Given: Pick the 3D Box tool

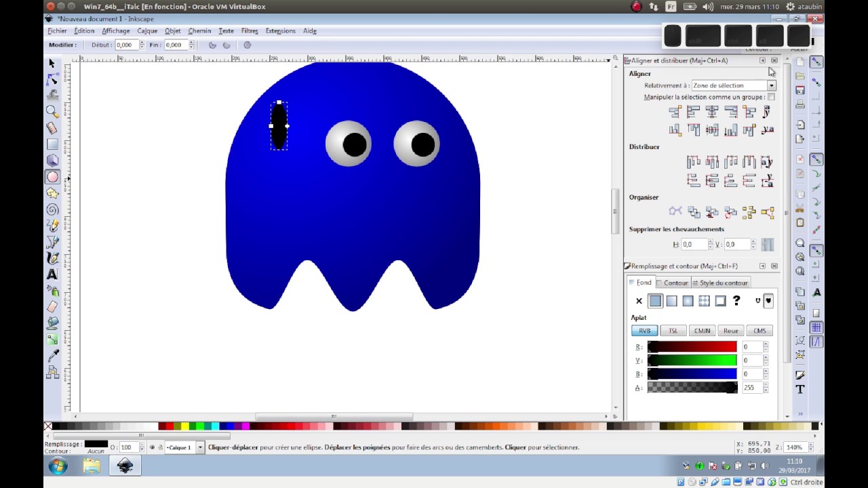Looking at the screenshot, I should tap(52, 161).
